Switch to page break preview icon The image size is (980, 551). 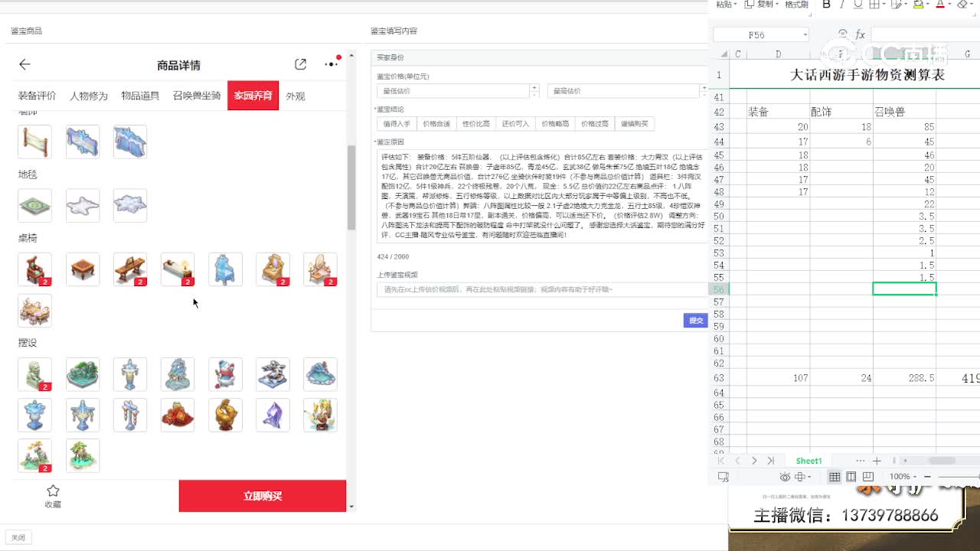pos(867,477)
